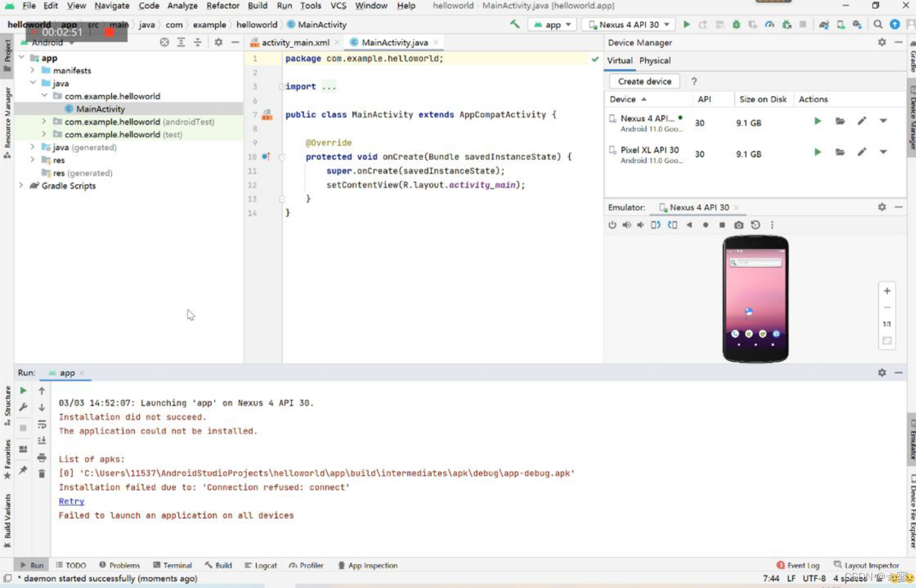Rotate the emulator right
Screen dimensions: 916x588
click(x=672, y=225)
